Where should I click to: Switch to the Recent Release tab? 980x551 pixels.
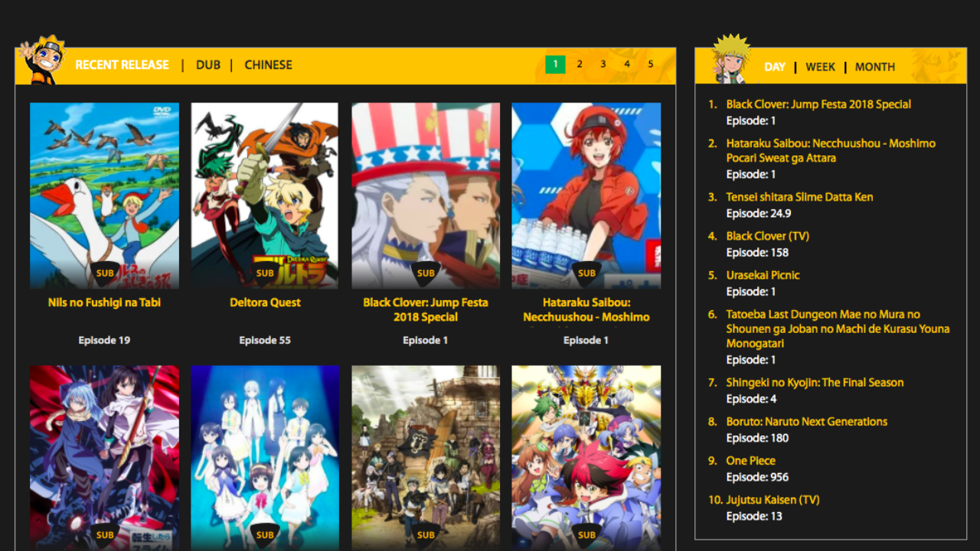tap(122, 65)
